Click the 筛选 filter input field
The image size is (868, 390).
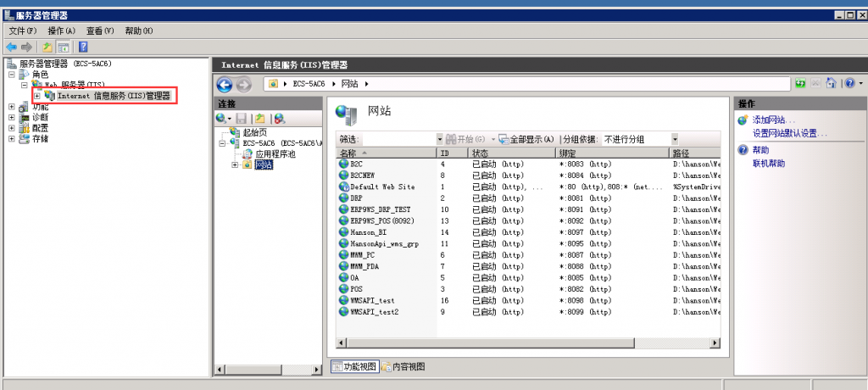398,139
